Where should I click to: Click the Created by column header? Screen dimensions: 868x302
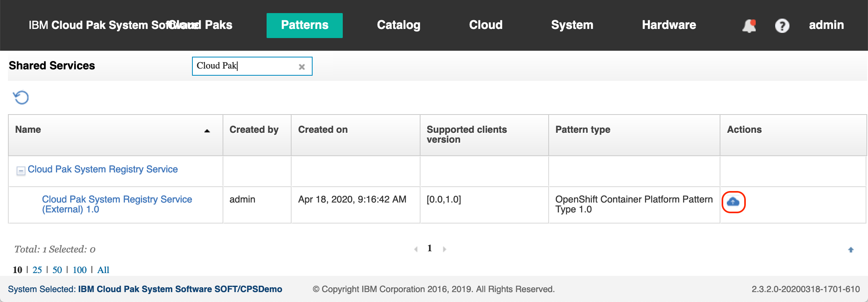click(x=257, y=135)
